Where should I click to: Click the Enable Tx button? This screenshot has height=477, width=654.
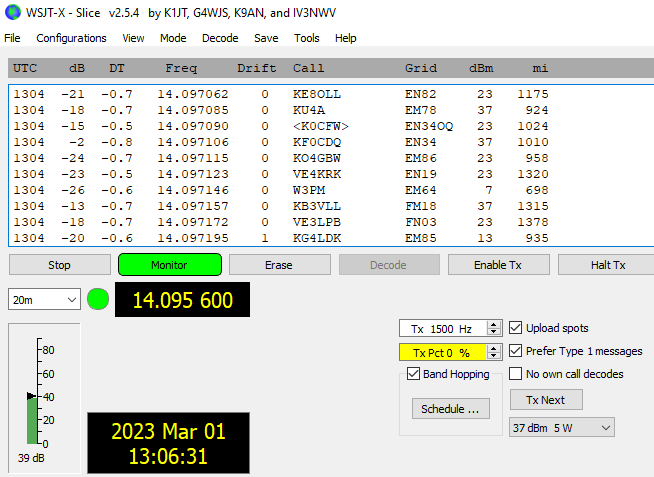pyautogui.click(x=498, y=265)
